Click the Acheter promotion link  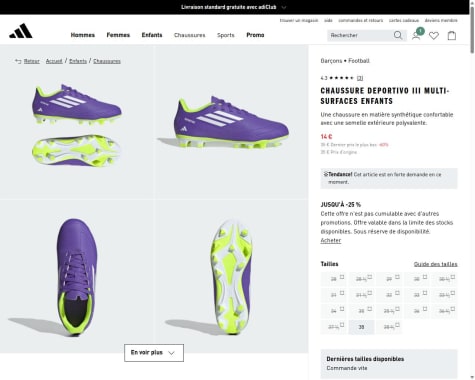pos(331,240)
